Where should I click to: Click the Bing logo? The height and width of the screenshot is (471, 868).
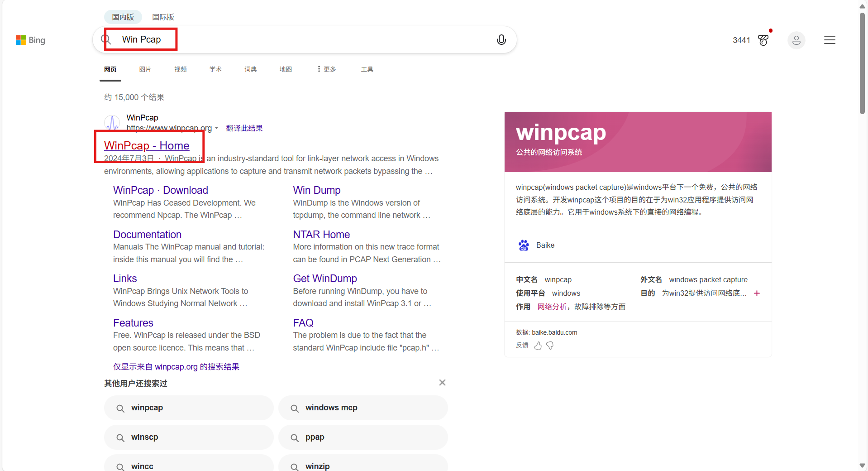30,40
